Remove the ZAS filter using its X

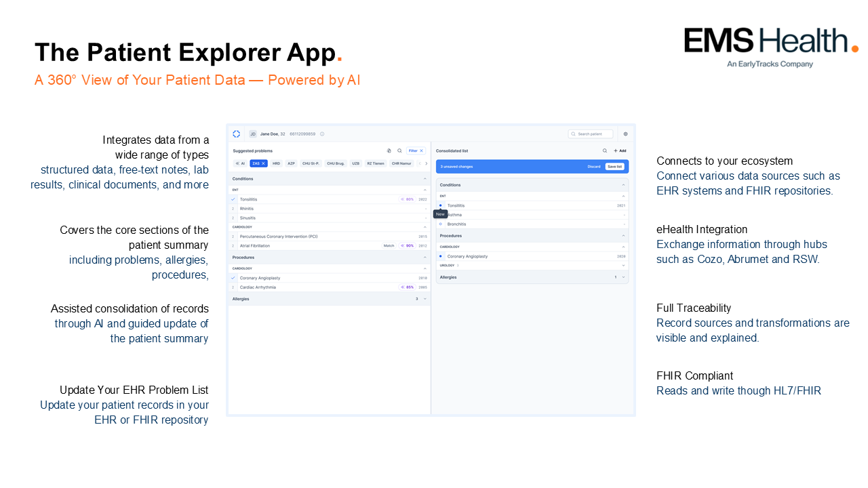click(264, 163)
